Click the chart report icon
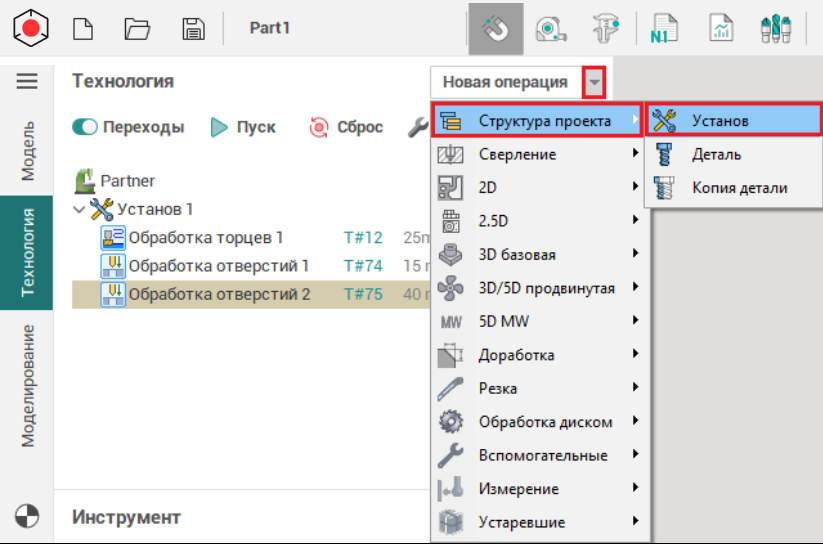The image size is (823, 544). 721,28
